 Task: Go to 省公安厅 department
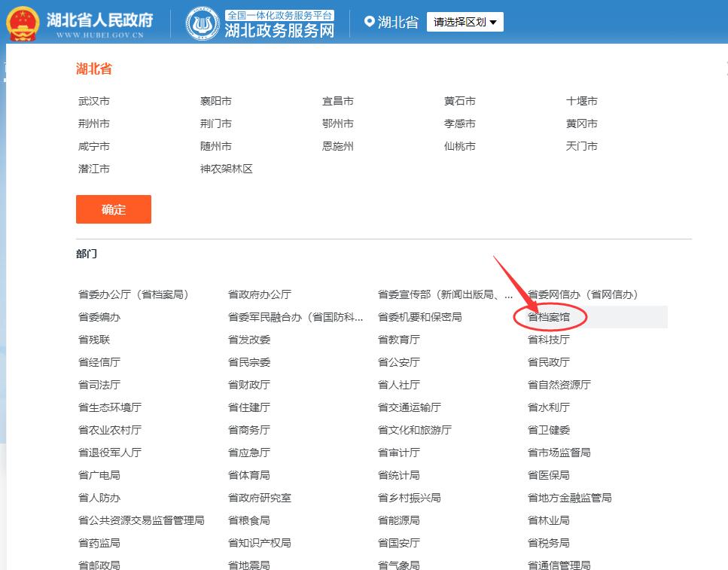[399, 362]
